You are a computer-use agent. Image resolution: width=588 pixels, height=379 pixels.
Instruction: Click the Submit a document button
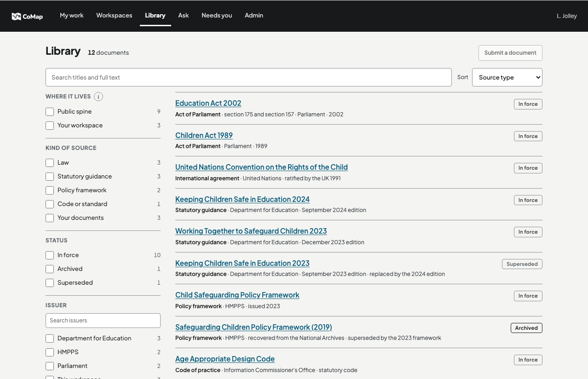(510, 53)
